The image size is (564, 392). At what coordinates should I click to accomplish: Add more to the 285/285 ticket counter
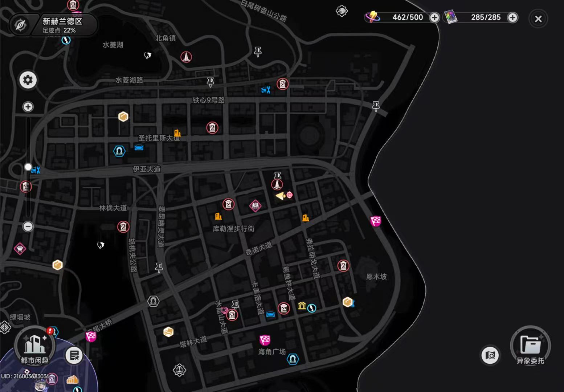tap(512, 17)
